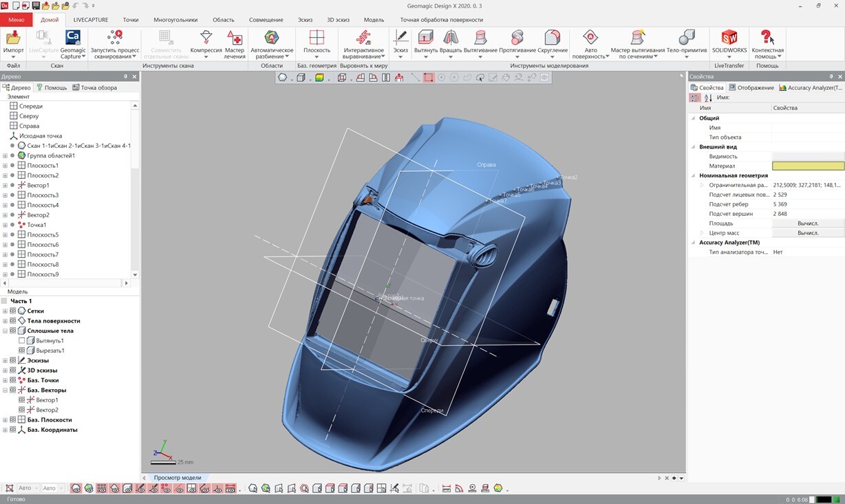845x504 pixels.
Task: Select Плоскость5 in feature tree
Action: [43, 234]
